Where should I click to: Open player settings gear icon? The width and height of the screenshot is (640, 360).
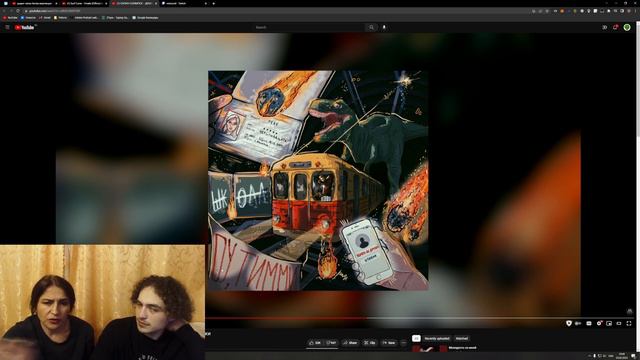click(x=599, y=323)
